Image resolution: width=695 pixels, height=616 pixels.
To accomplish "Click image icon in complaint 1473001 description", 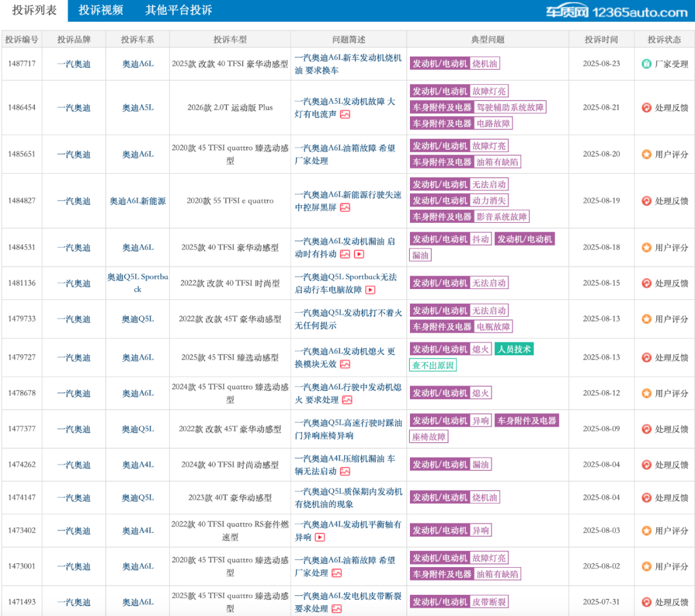I will click(337, 573).
